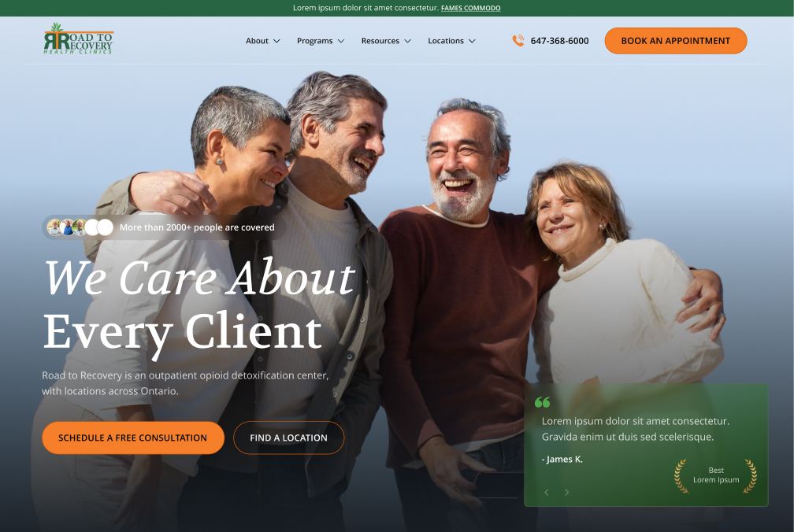Click the green testimonial card text
Viewport: 794px width, 532px height.
click(x=636, y=429)
